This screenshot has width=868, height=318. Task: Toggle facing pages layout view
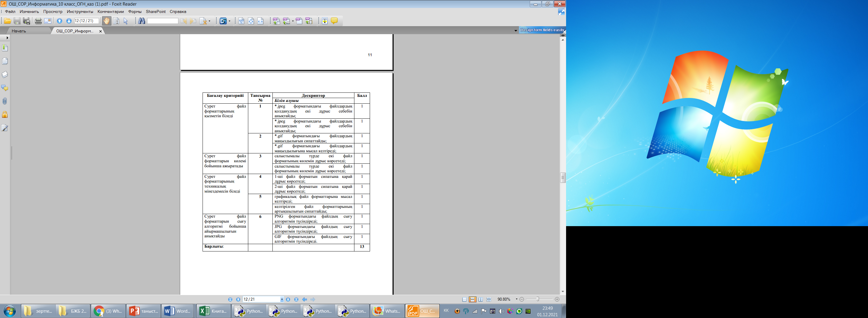point(481,299)
